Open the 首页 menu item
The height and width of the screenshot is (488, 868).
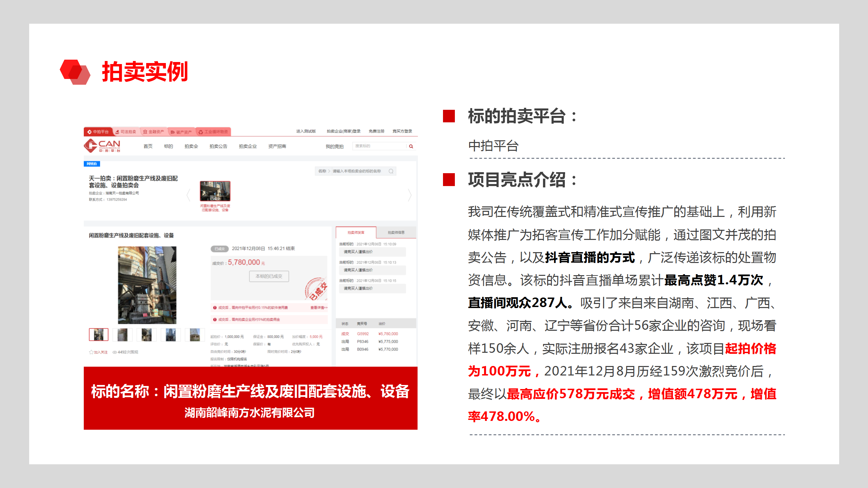[148, 146]
